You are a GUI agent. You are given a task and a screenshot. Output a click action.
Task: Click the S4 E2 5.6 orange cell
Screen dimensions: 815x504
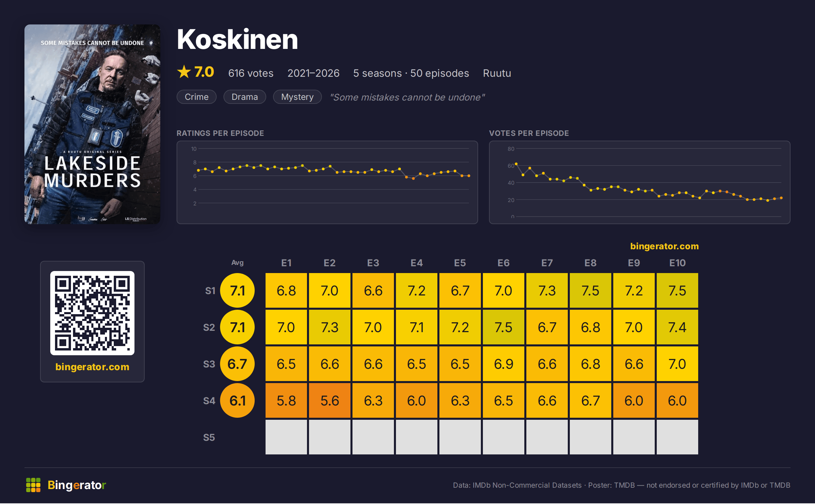click(x=330, y=401)
